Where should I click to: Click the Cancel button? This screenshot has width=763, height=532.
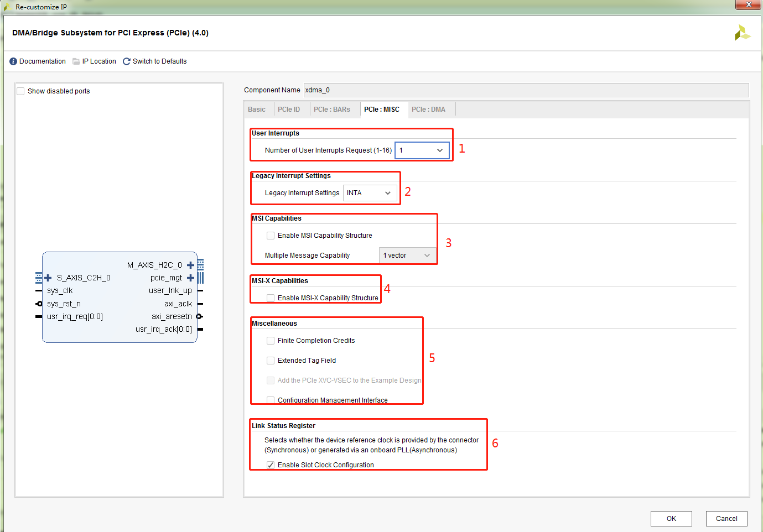coord(726,519)
